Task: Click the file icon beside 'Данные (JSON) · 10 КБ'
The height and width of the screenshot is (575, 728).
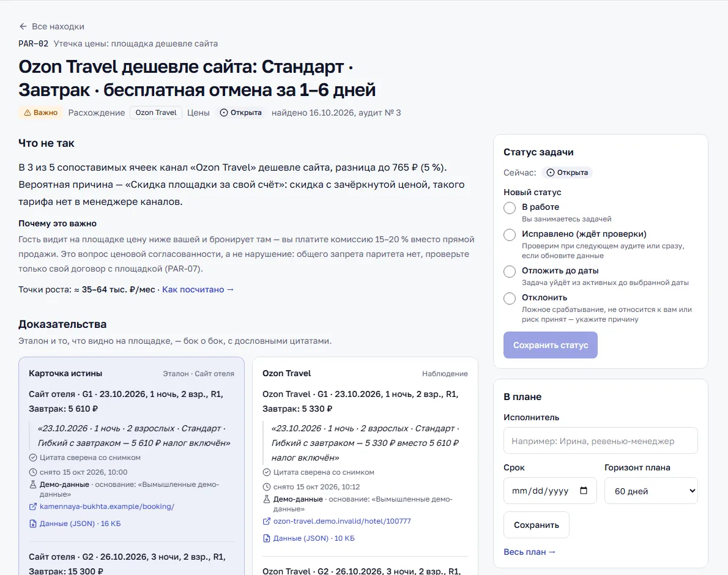Action: (x=267, y=538)
